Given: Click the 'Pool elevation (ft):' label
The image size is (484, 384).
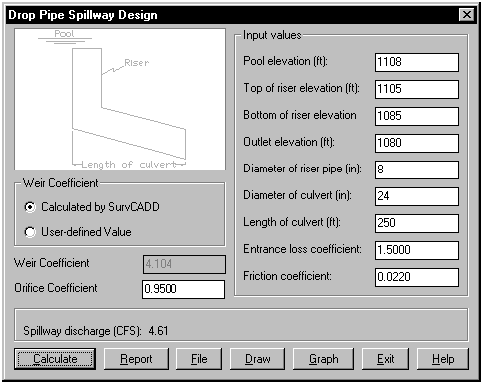Looking at the screenshot, I should point(285,61).
